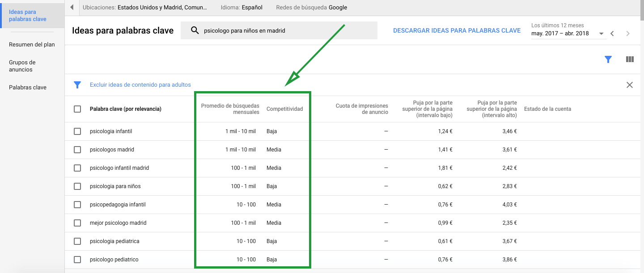Change Redes de búsqueda Google setting
Screen dimensions: 644x273
point(312,7)
